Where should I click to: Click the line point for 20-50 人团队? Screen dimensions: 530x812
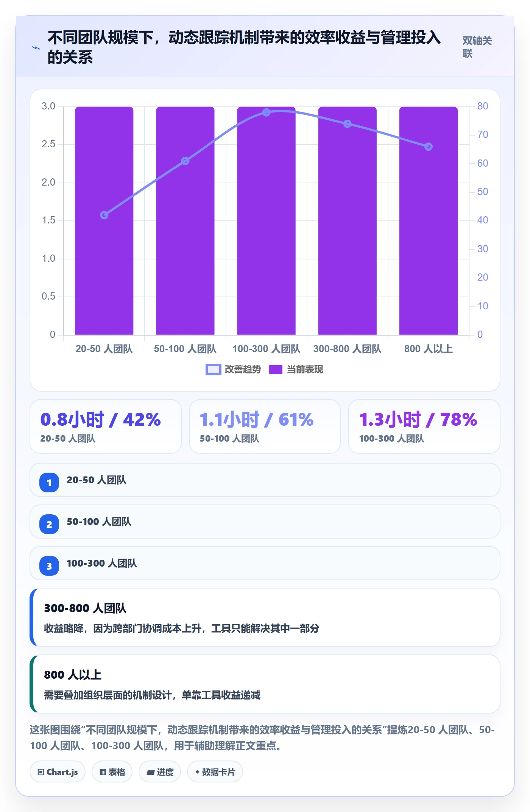104,215
